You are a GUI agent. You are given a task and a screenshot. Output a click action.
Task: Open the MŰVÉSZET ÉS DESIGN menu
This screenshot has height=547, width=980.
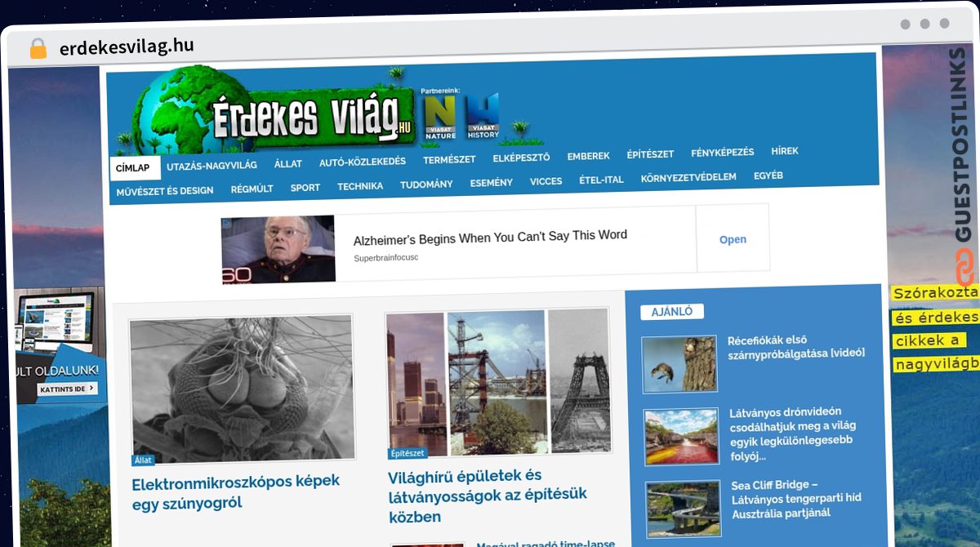coord(165,191)
